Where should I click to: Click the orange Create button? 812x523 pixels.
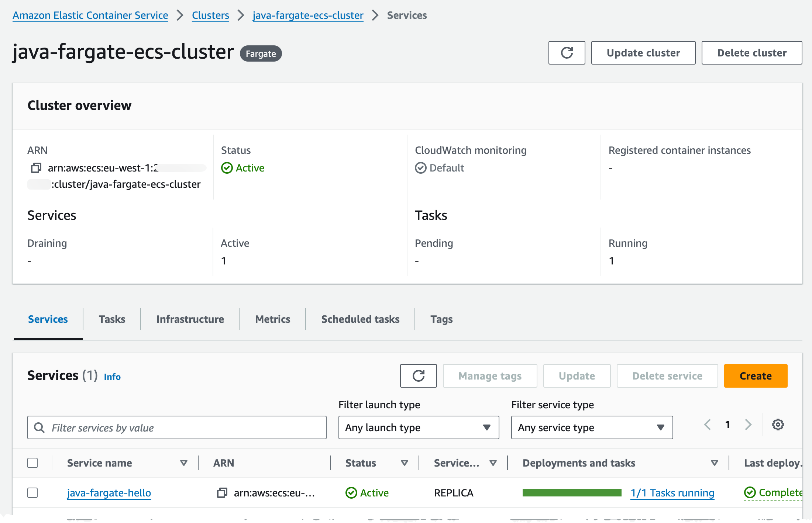(x=756, y=376)
